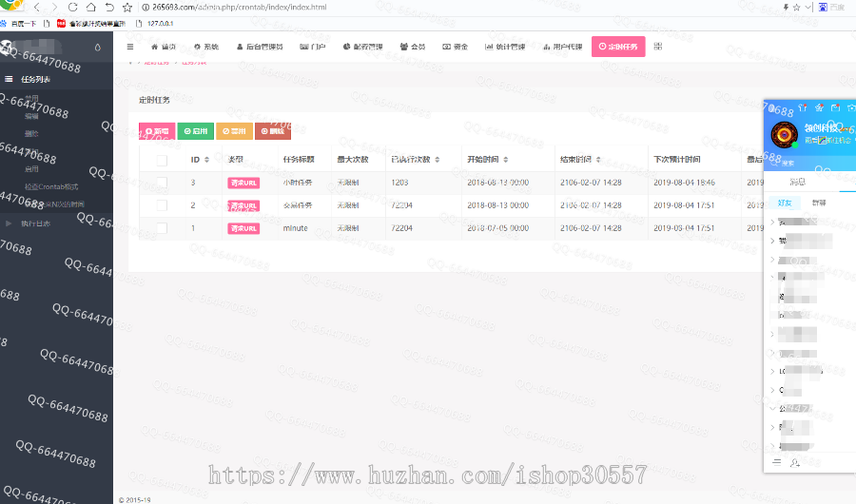The height and width of the screenshot is (504, 856).
Task: Click the task title 'minute'
Action: [x=296, y=228]
